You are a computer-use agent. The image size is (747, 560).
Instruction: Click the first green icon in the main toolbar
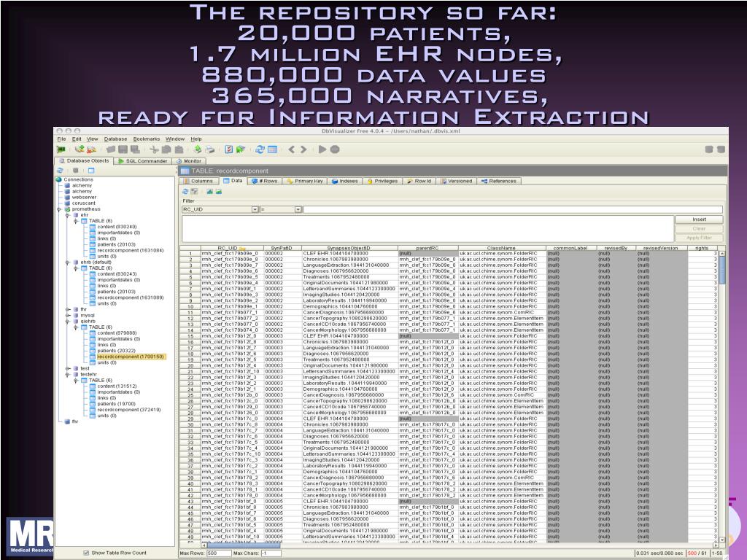tap(61, 149)
